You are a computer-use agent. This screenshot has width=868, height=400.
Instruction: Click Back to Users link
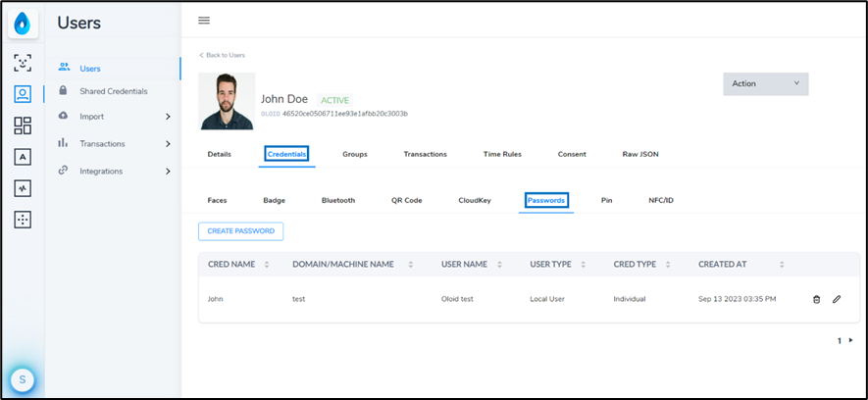pos(222,55)
